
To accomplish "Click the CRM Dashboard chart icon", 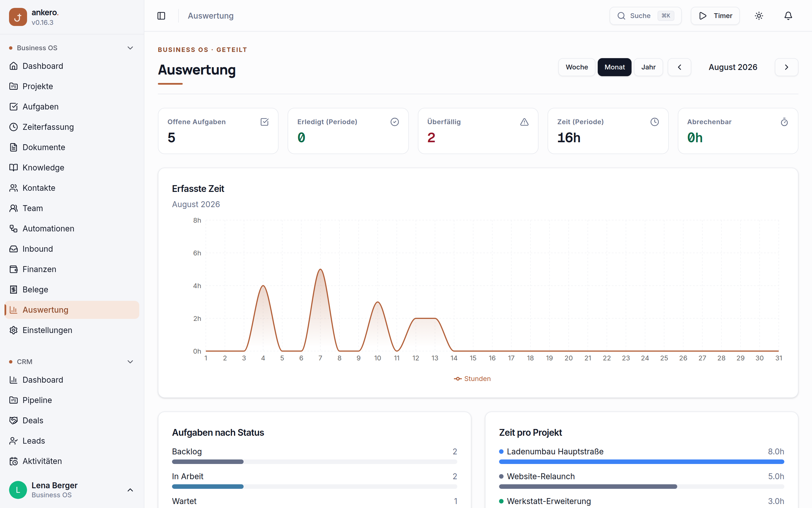I will click(14, 380).
